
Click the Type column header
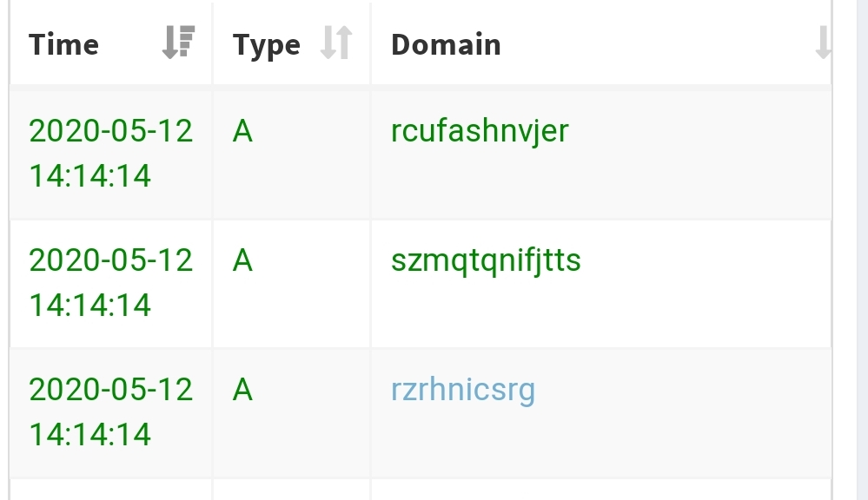click(265, 44)
